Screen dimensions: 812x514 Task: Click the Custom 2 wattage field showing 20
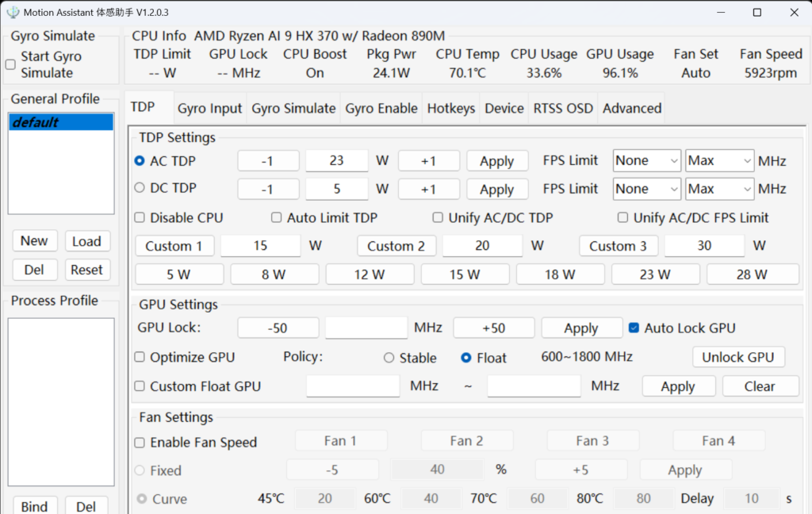[x=482, y=246]
